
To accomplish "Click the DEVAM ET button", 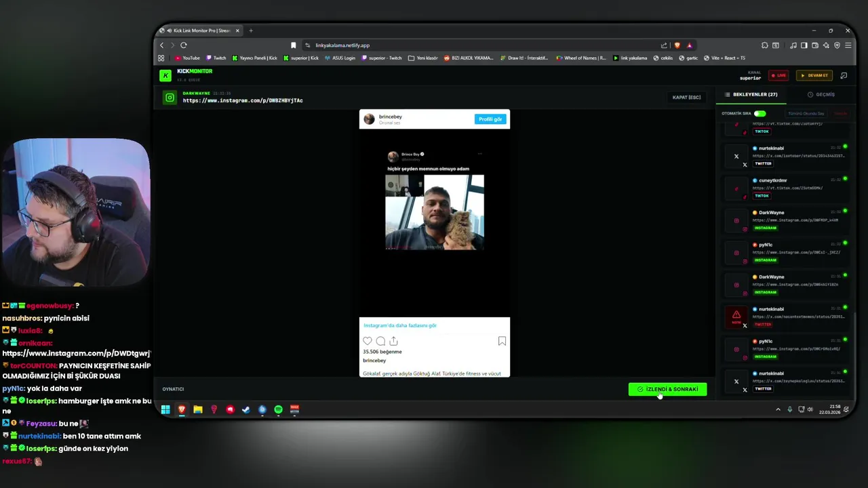I will 814,75.
